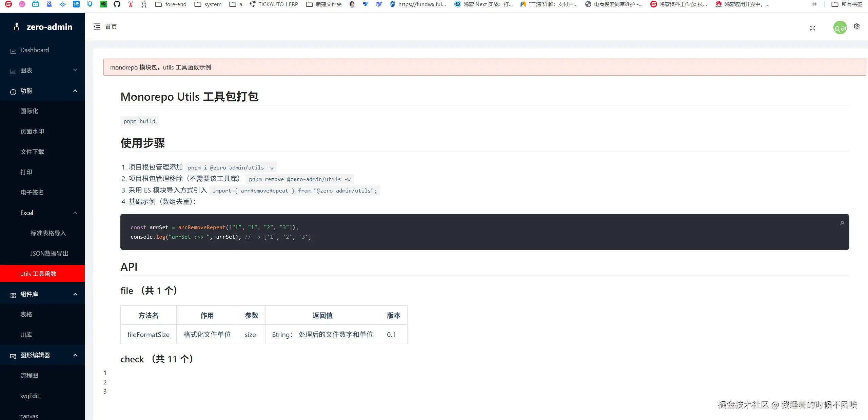Toggle fullscreen mode icon in header
The image size is (868, 420).
[x=812, y=28]
